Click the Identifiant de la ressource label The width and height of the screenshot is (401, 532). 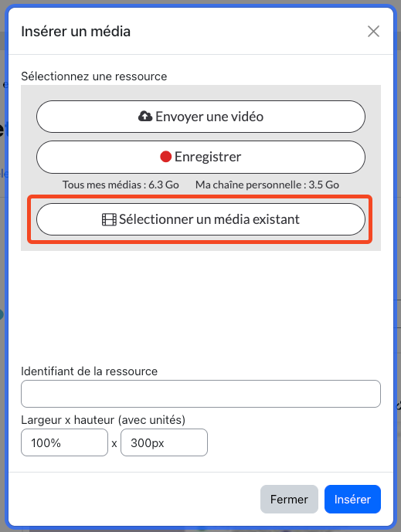pos(90,371)
